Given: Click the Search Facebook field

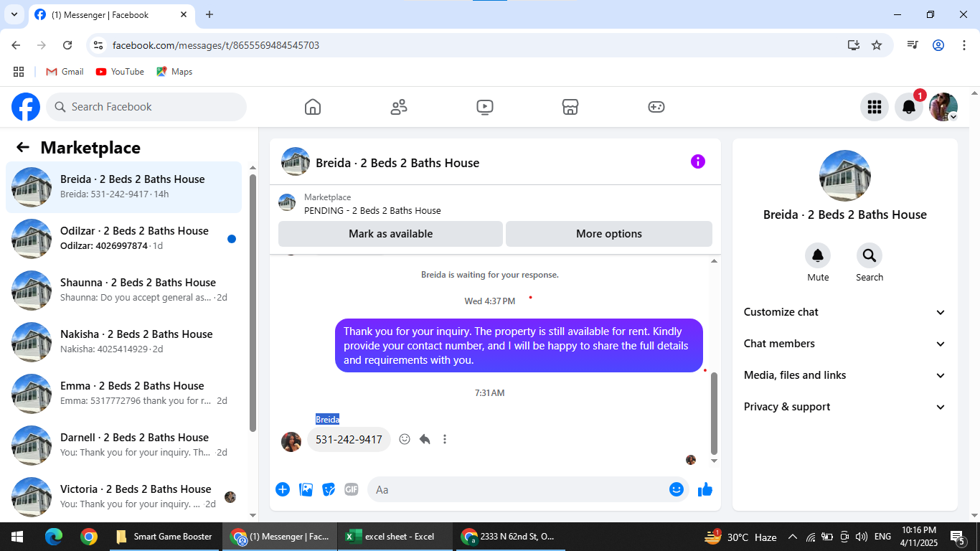Looking at the screenshot, I should (146, 107).
